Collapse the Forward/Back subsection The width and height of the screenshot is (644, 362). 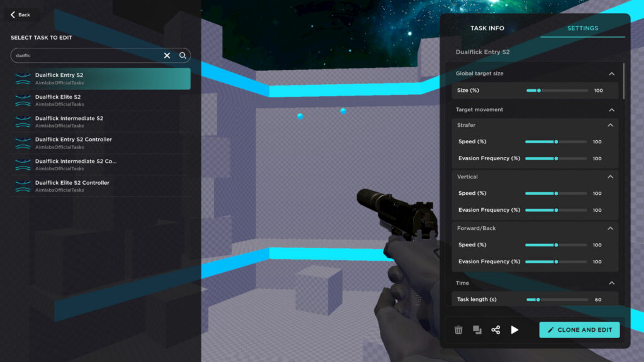(610, 228)
